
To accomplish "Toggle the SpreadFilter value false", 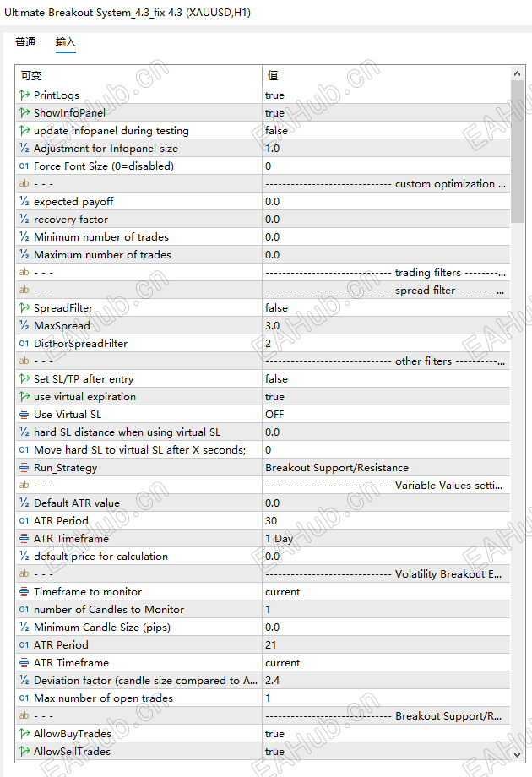I will pyautogui.click(x=386, y=307).
